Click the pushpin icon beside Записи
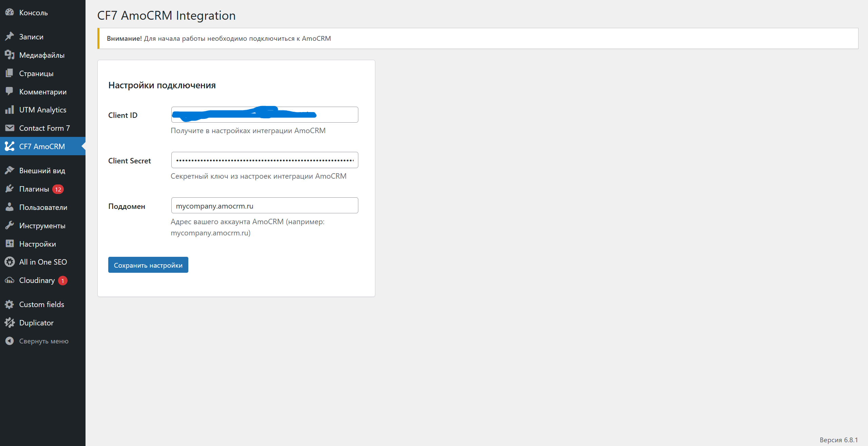 click(x=10, y=36)
